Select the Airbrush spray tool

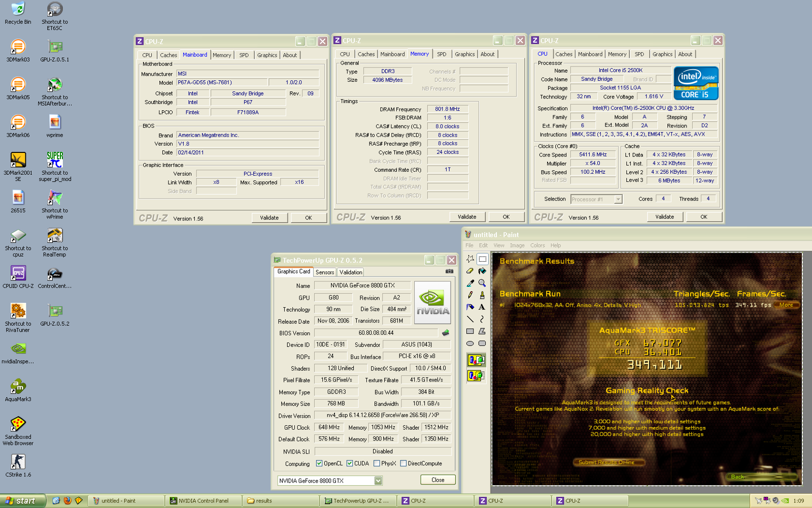[470, 307]
